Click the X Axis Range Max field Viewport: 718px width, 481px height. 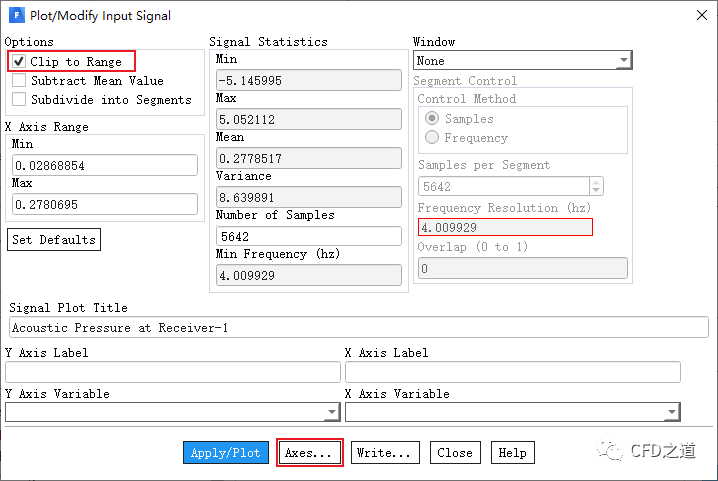(x=104, y=204)
